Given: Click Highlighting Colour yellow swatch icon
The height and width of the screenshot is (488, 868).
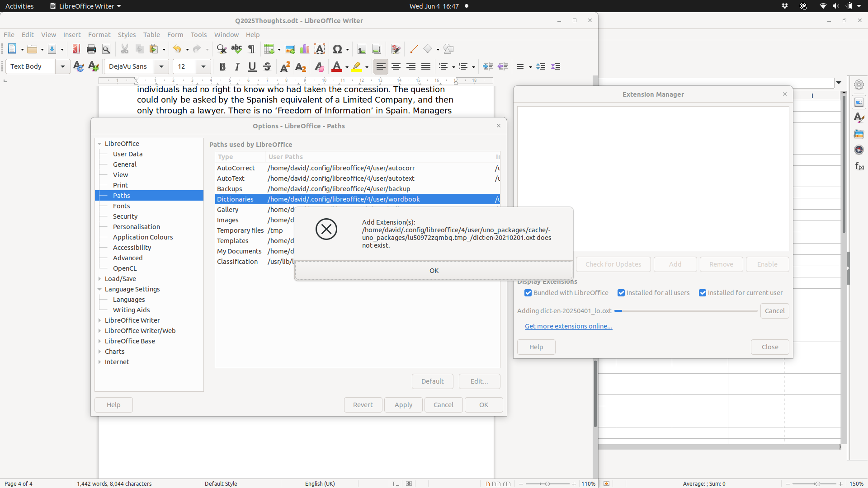Looking at the screenshot, I should [x=357, y=67].
